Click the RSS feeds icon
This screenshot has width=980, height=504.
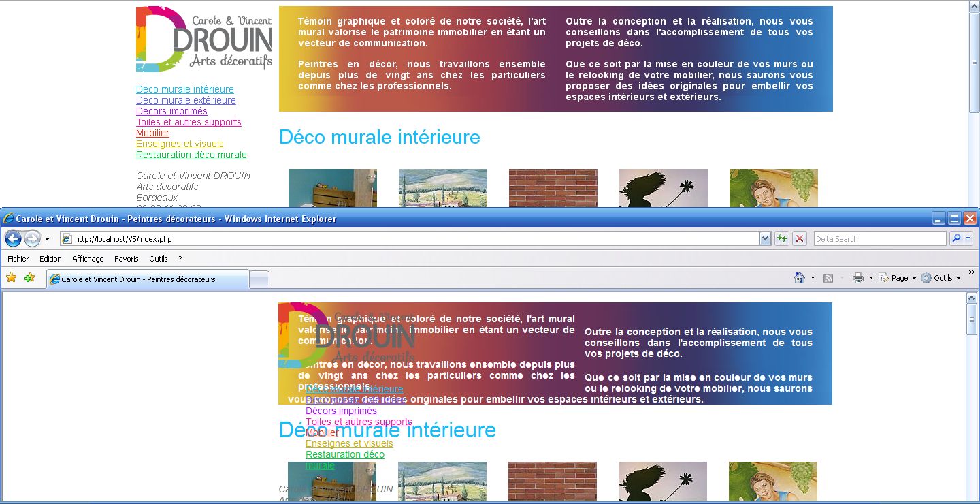click(828, 278)
